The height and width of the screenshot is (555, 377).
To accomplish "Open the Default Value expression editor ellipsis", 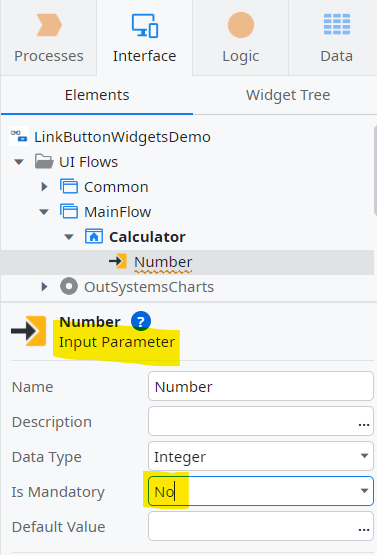I will [364, 529].
